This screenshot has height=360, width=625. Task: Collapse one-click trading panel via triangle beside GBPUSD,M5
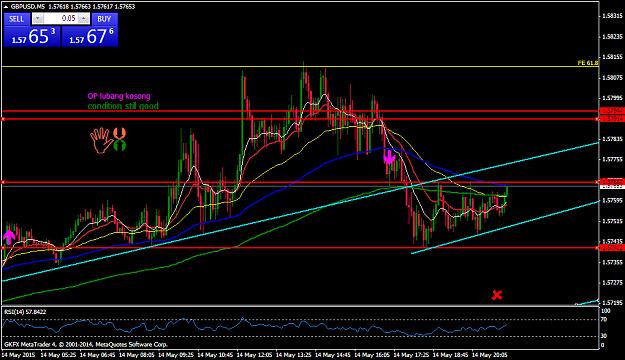(6, 7)
